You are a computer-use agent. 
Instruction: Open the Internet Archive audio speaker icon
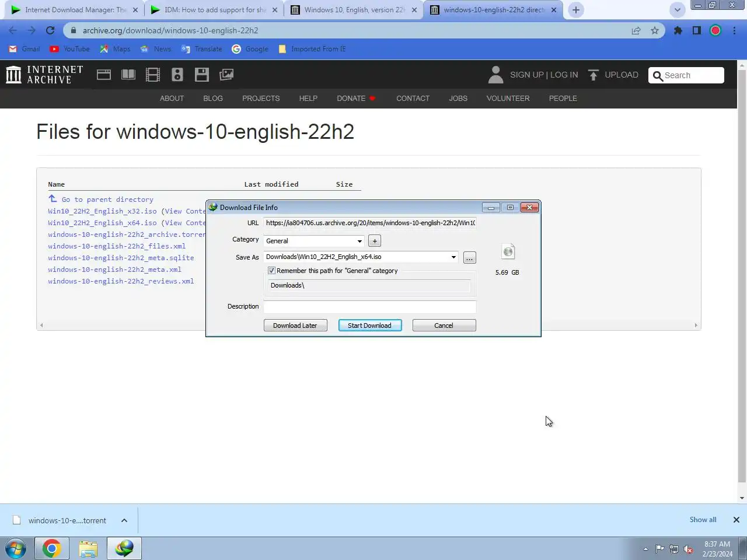click(177, 75)
